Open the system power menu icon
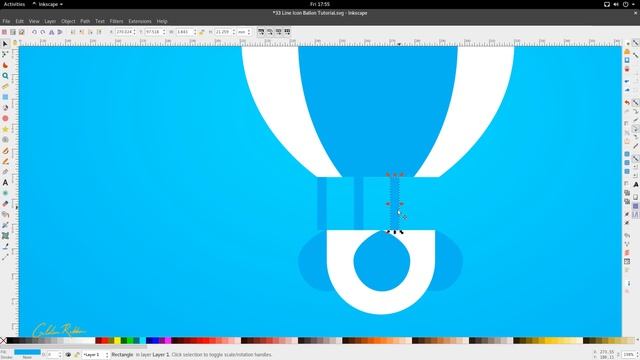Image resolution: width=640 pixels, height=360 pixels. click(626, 4)
